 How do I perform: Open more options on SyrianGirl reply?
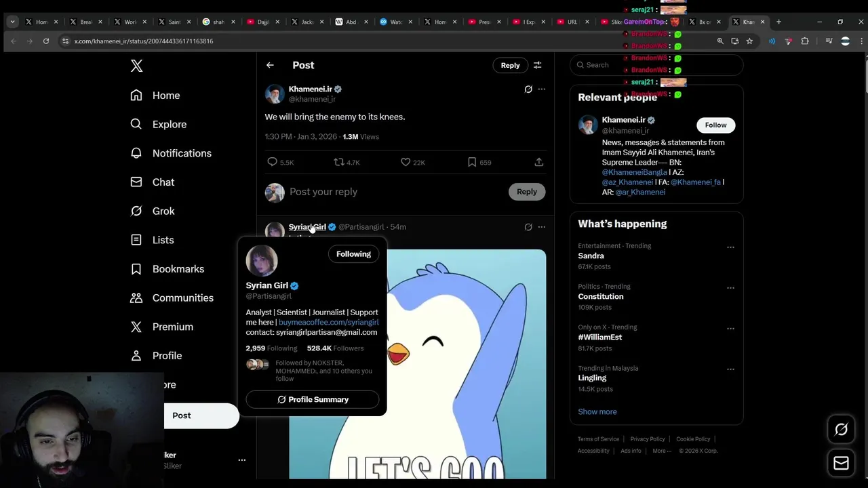click(x=541, y=227)
